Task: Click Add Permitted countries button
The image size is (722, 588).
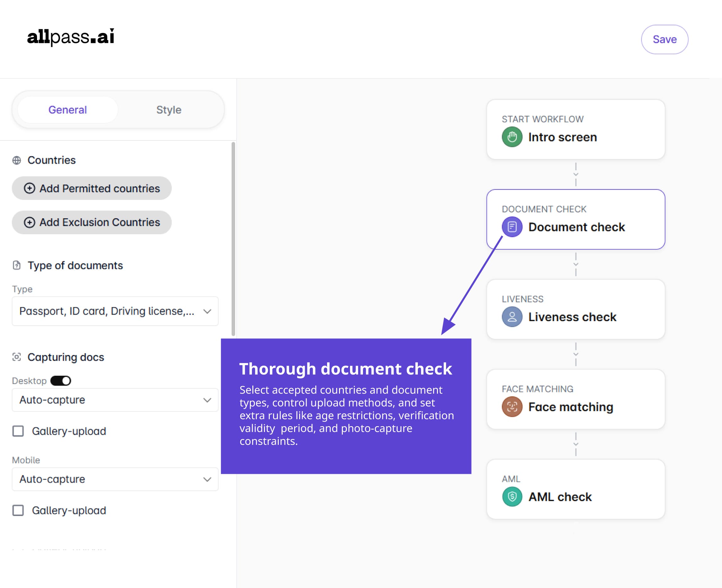Action: [92, 188]
